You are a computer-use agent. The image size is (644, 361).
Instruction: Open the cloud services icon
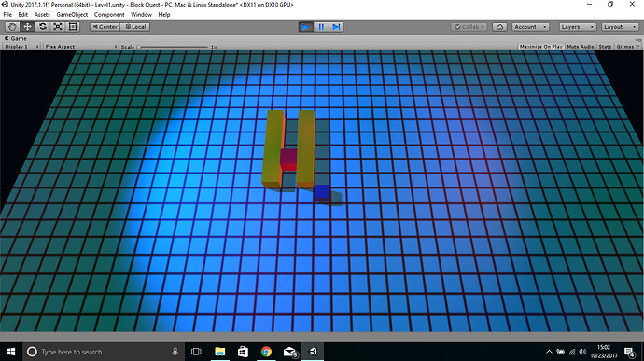[x=499, y=27]
